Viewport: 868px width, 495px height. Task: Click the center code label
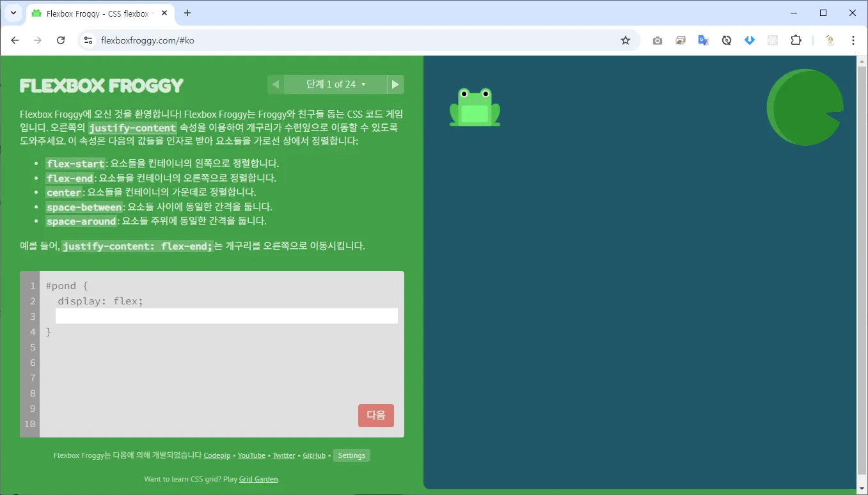pyautogui.click(x=64, y=192)
